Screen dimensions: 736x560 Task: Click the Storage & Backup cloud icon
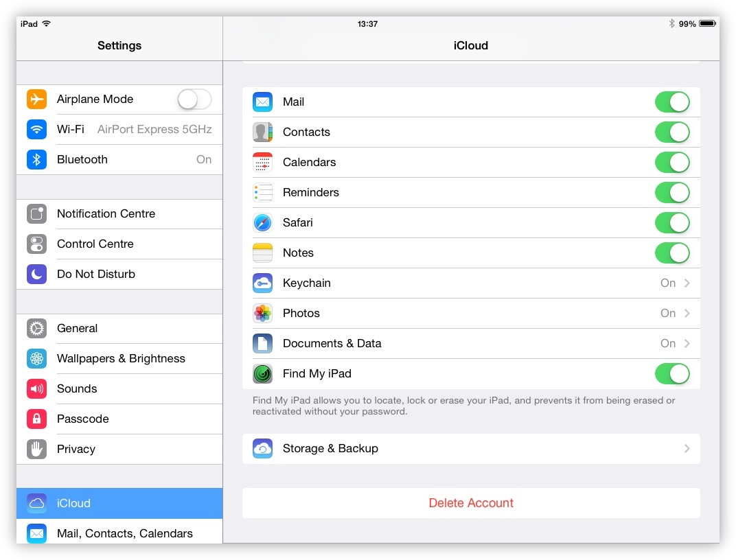click(x=262, y=448)
